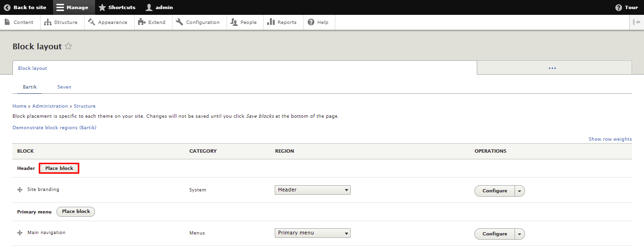Switch to the Seven theme tab

point(64,87)
